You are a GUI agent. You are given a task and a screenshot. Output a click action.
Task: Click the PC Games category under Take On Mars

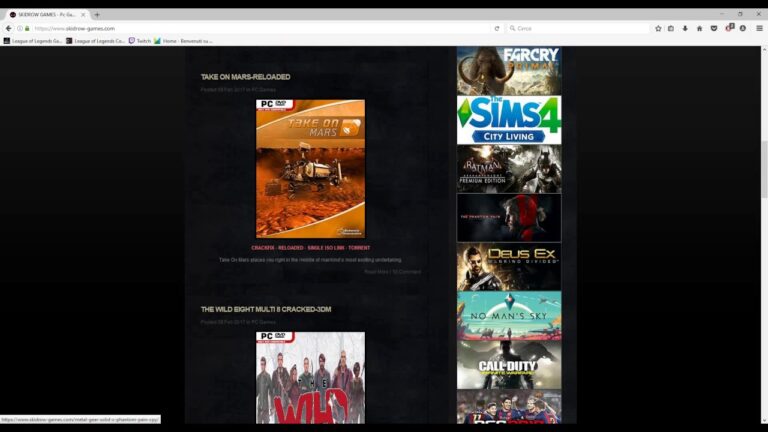(x=264, y=90)
